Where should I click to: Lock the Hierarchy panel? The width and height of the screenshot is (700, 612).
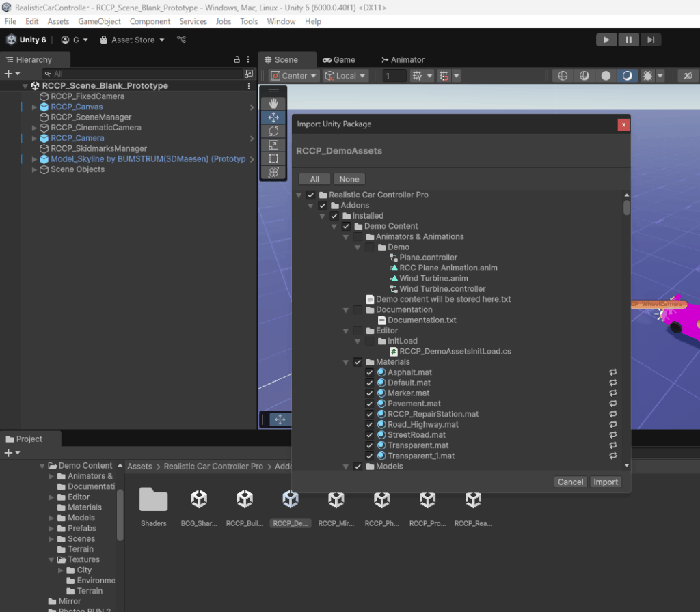237,60
